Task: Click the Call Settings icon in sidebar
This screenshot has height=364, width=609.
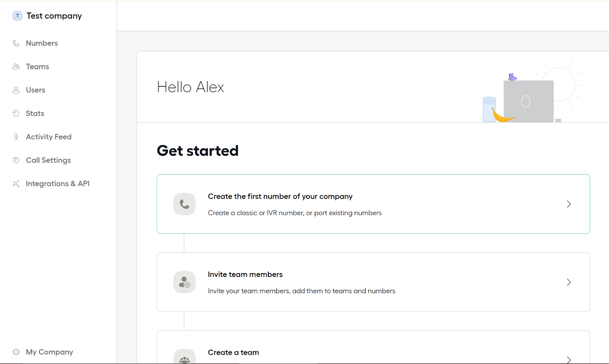Action: 16,160
